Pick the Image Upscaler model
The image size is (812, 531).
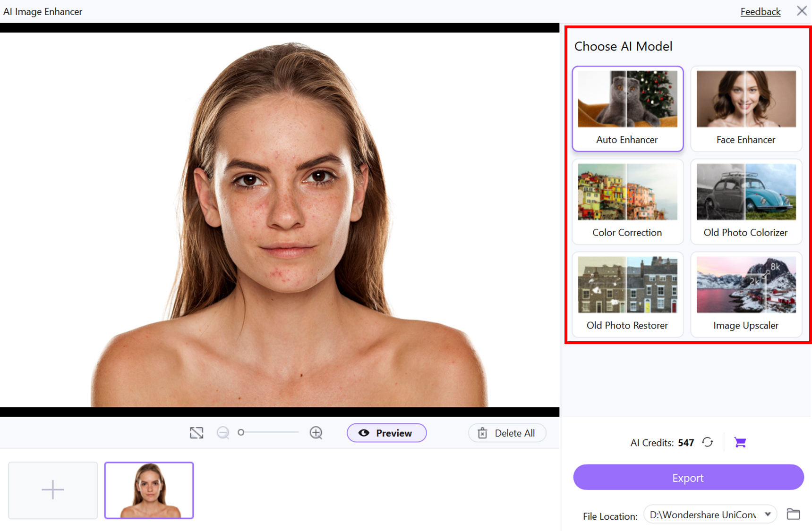point(746,295)
